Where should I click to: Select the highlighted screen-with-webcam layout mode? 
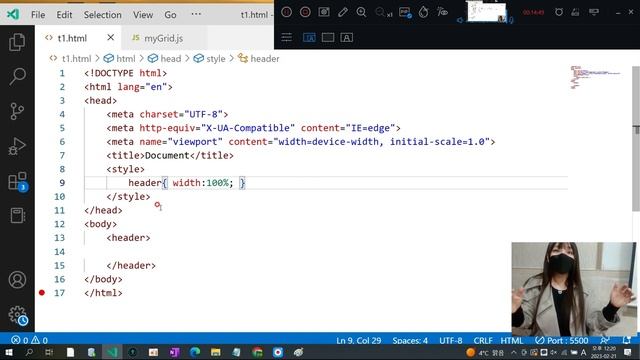click(x=309, y=38)
